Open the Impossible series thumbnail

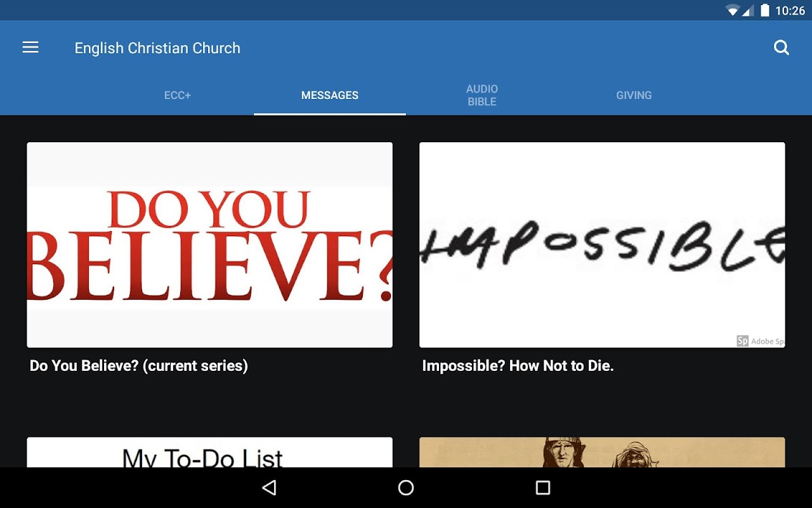click(x=602, y=244)
